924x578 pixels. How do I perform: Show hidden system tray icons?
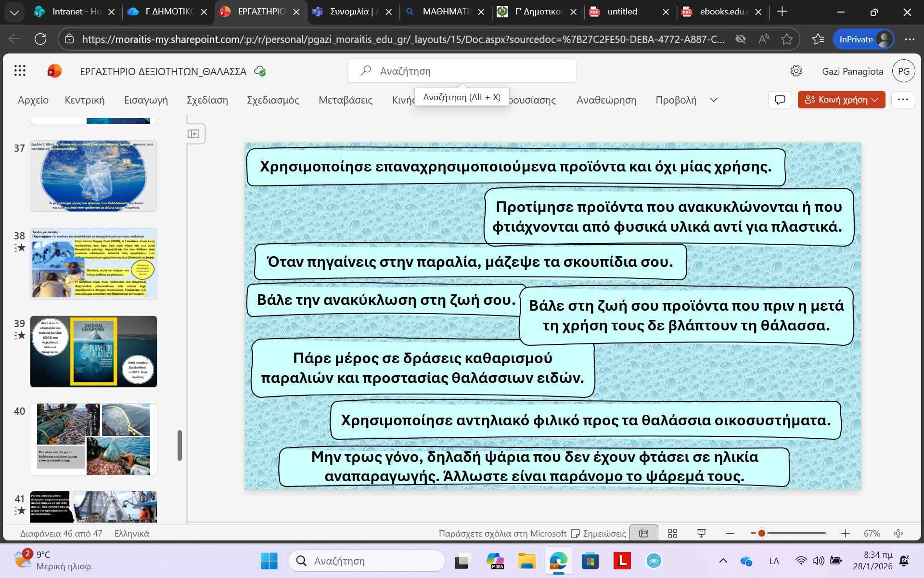723,561
